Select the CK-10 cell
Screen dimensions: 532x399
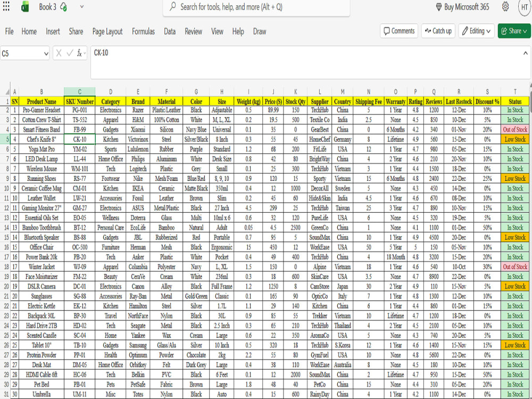coord(79,139)
